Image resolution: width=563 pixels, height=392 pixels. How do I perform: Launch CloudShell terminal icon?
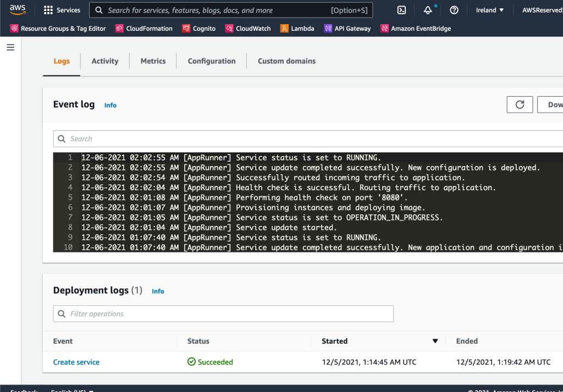pyautogui.click(x=402, y=10)
